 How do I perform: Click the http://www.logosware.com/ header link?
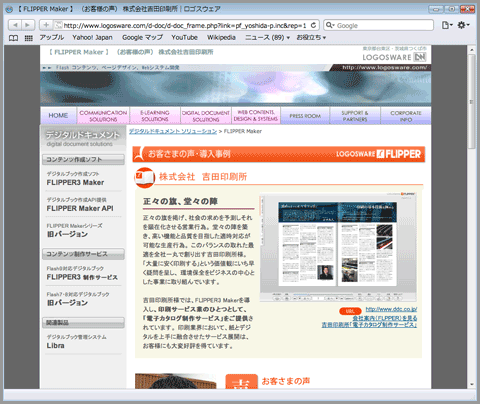pyautogui.click(x=384, y=68)
